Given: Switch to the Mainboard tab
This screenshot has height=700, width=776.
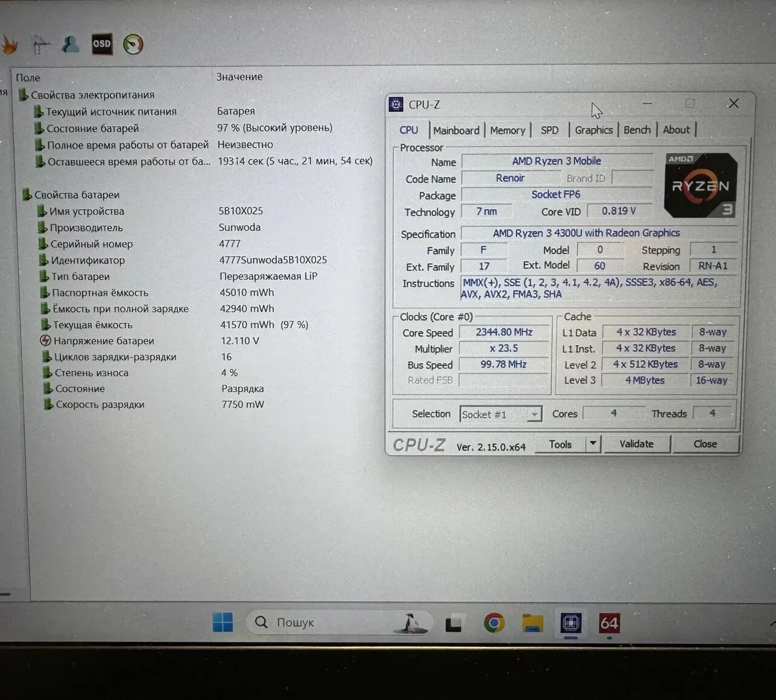Looking at the screenshot, I should click(456, 130).
